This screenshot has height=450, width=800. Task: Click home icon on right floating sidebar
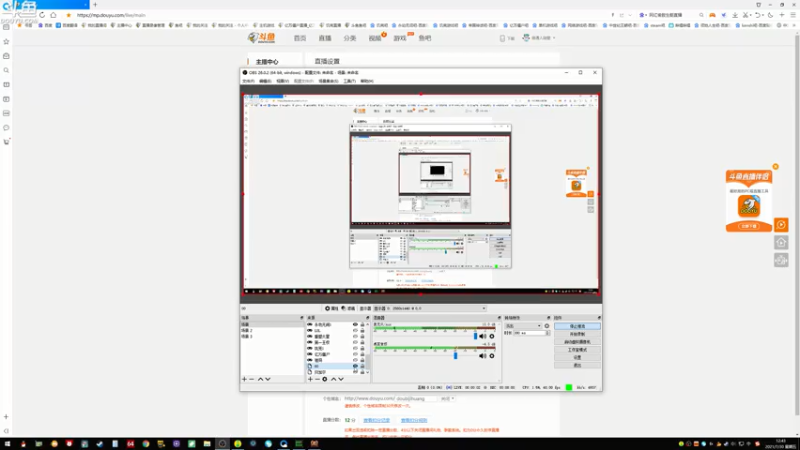click(781, 242)
